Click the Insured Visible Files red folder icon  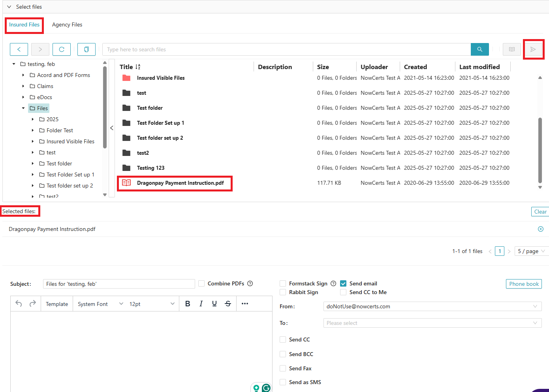pyautogui.click(x=126, y=78)
